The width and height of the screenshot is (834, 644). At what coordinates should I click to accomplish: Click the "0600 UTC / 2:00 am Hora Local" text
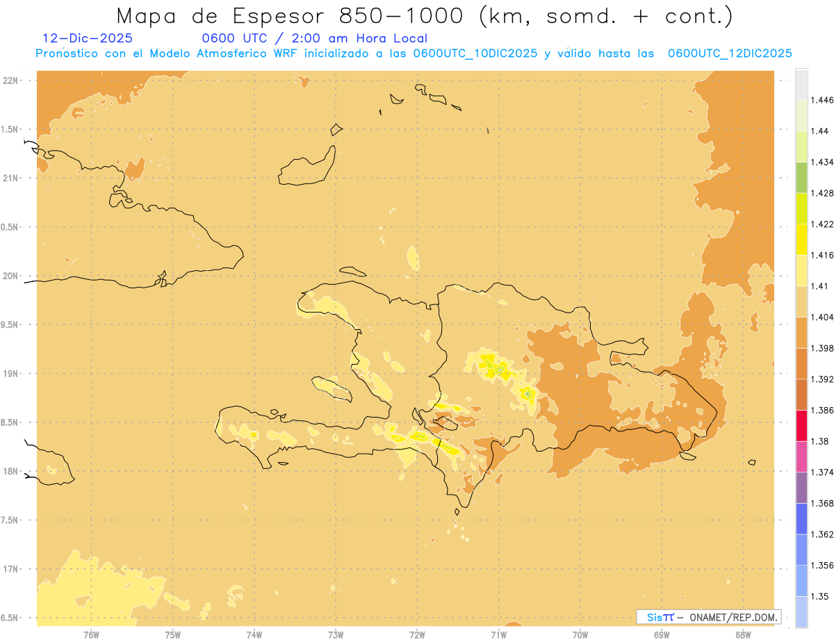pos(315,39)
